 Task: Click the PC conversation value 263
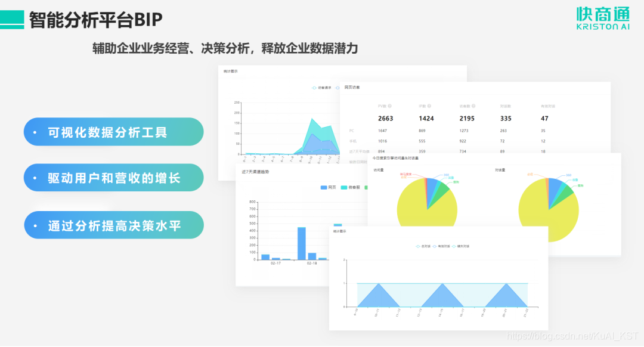coord(503,131)
